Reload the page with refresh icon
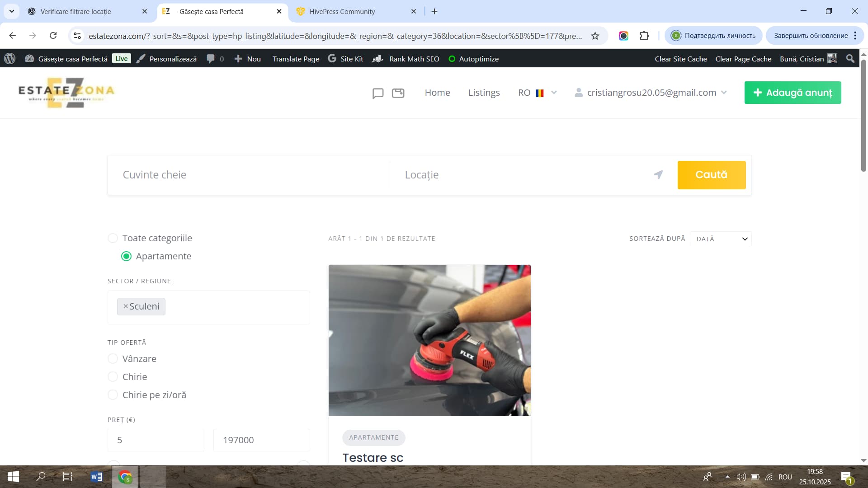 (53, 36)
